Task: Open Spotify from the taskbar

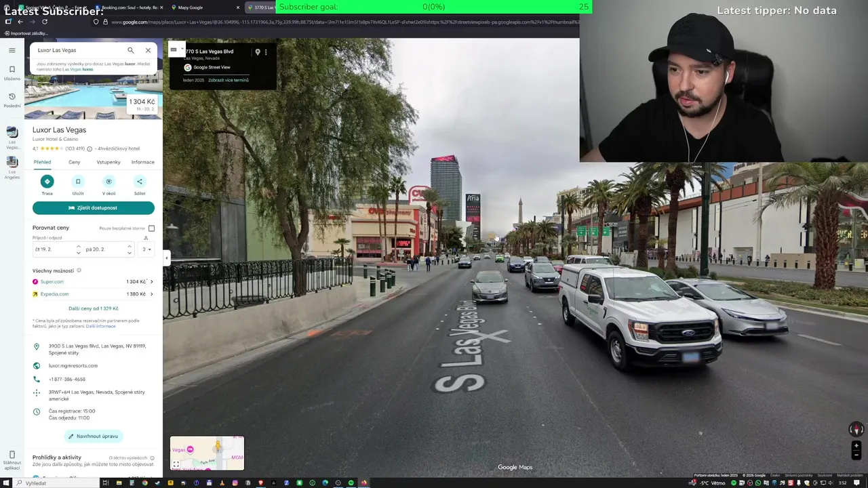Action: pyautogui.click(x=351, y=483)
